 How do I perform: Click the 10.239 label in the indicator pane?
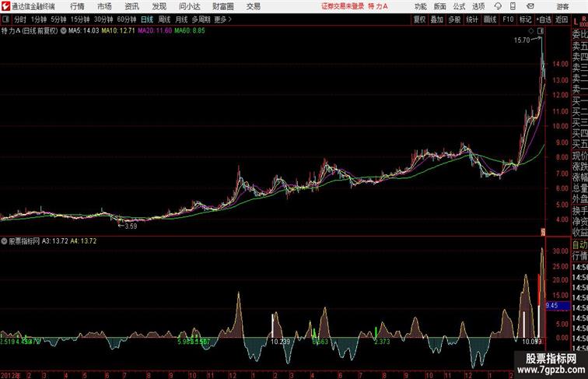click(x=280, y=342)
